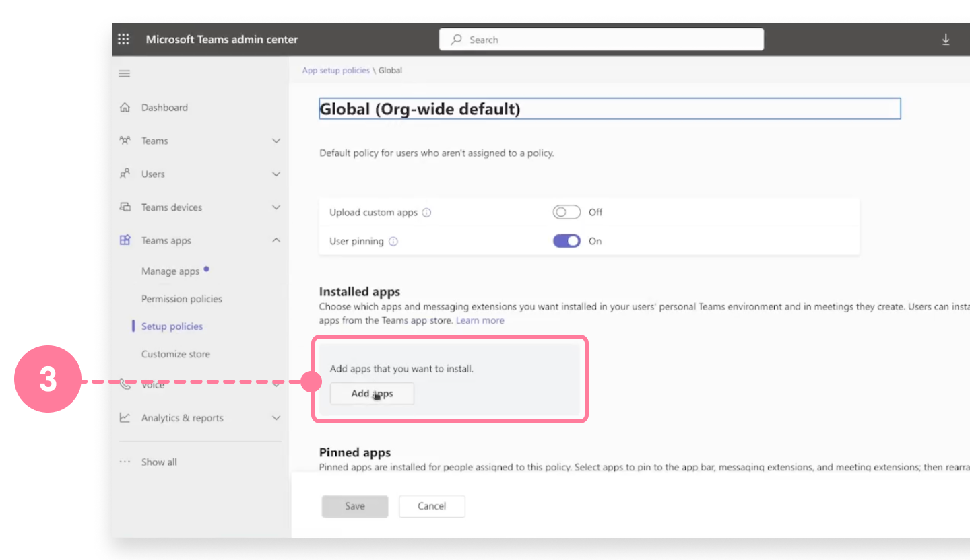Image resolution: width=970 pixels, height=560 pixels.
Task: Click the Show all ellipsis icon
Action: click(x=125, y=462)
